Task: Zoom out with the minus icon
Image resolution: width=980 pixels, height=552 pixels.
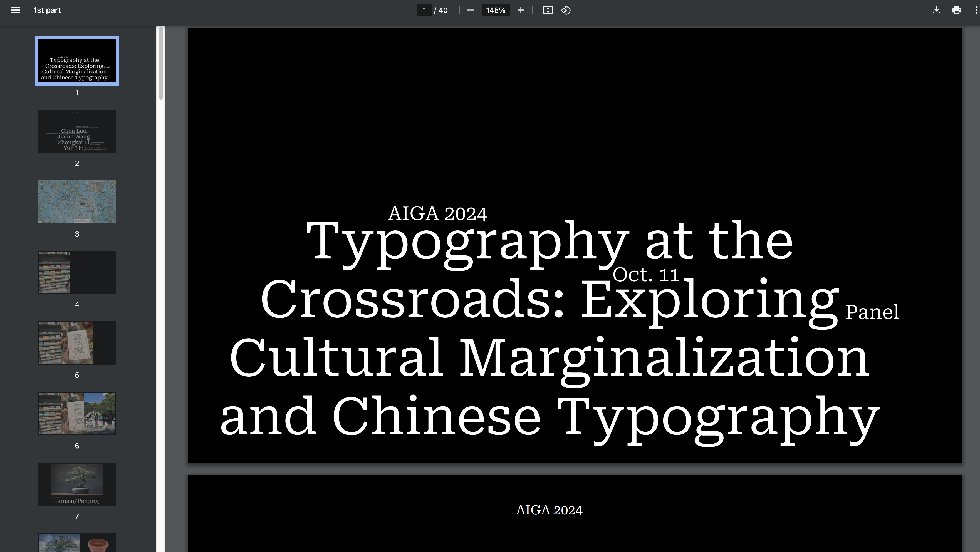Action: pyautogui.click(x=471, y=10)
